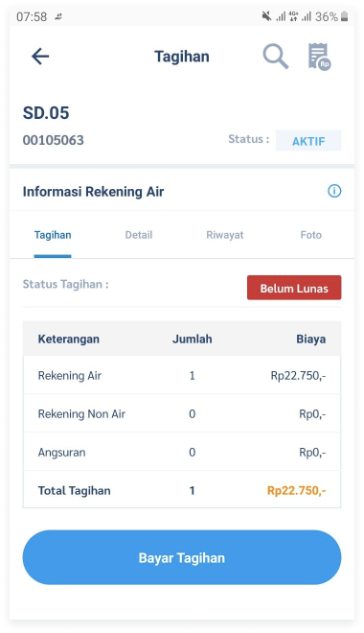Click the Bayar Tagihan button

(x=182, y=557)
